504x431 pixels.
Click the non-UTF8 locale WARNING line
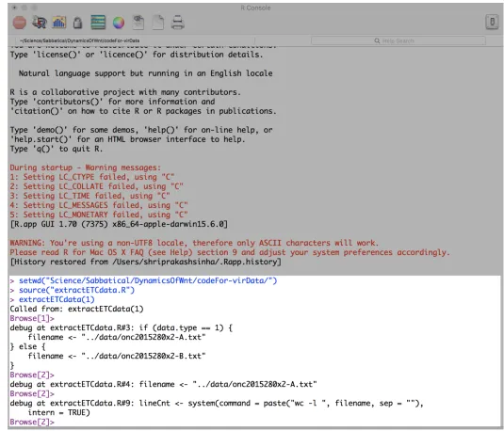point(194,243)
